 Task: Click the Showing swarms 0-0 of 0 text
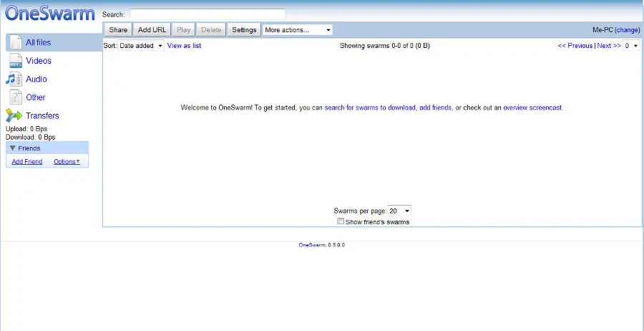coord(385,46)
